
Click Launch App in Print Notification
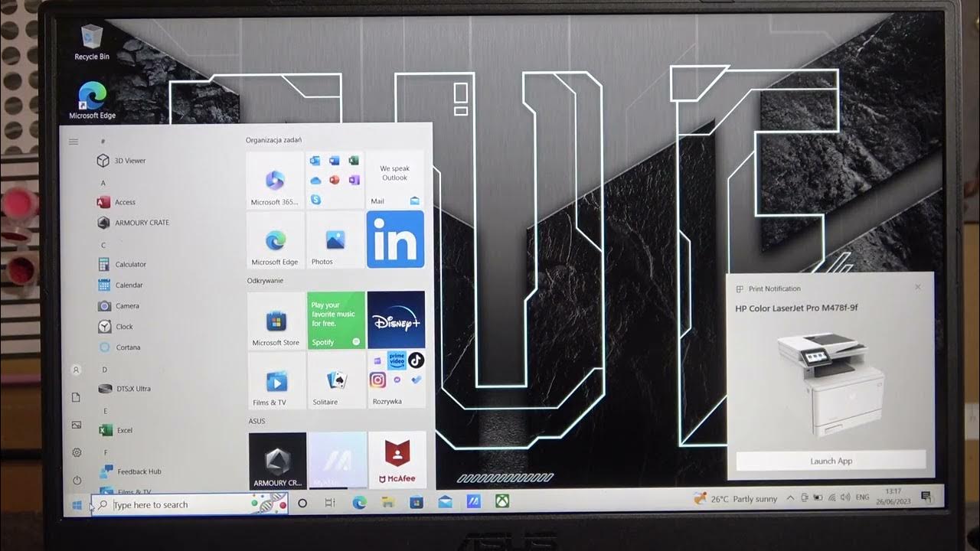(831, 461)
